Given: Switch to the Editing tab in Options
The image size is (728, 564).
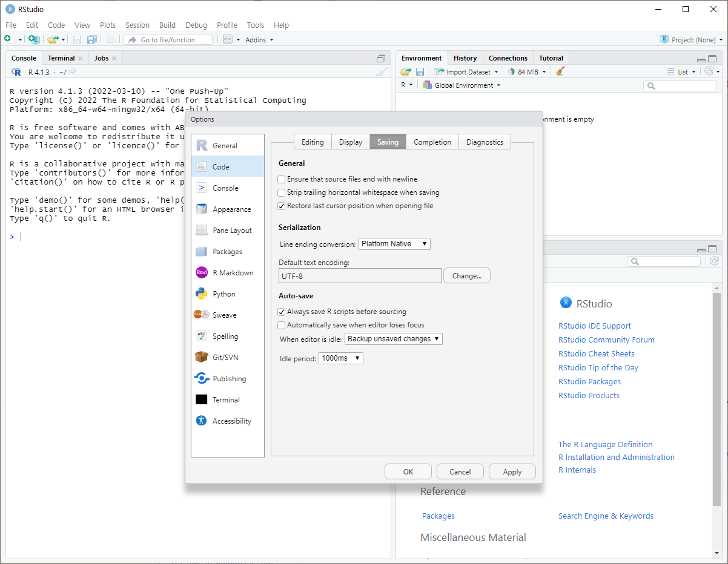Looking at the screenshot, I should (313, 142).
